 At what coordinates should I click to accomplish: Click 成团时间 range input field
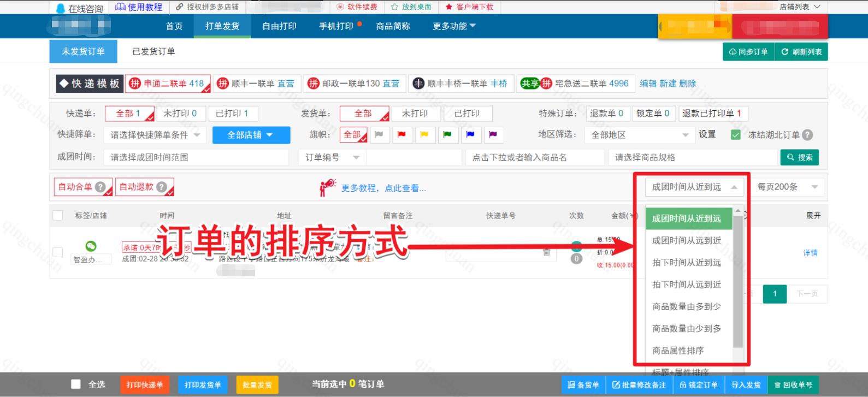[196, 157]
